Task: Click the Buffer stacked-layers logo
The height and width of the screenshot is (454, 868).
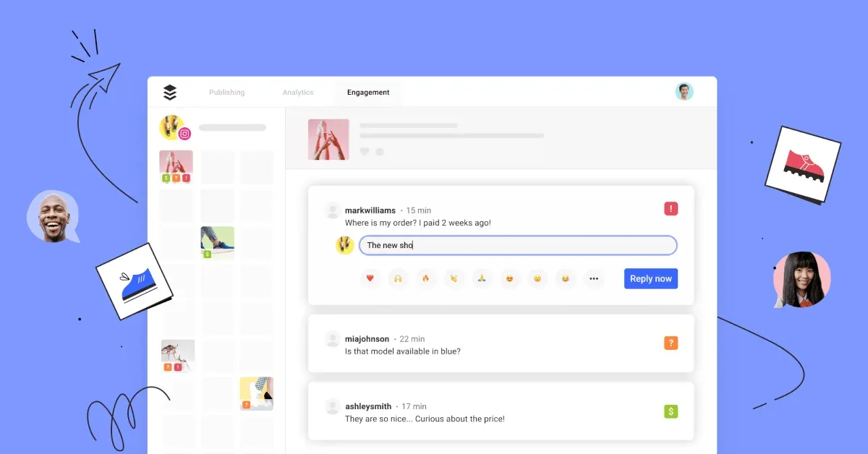Action: (170, 93)
